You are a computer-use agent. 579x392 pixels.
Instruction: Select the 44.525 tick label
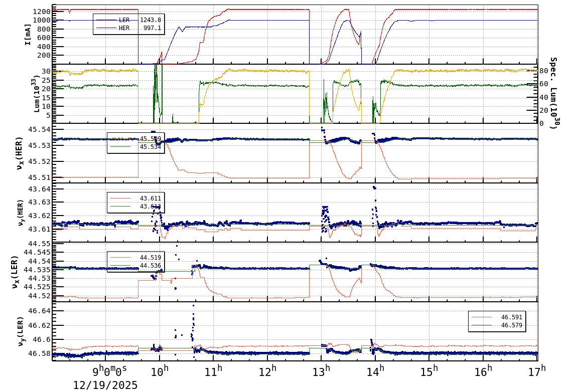click(x=37, y=287)
